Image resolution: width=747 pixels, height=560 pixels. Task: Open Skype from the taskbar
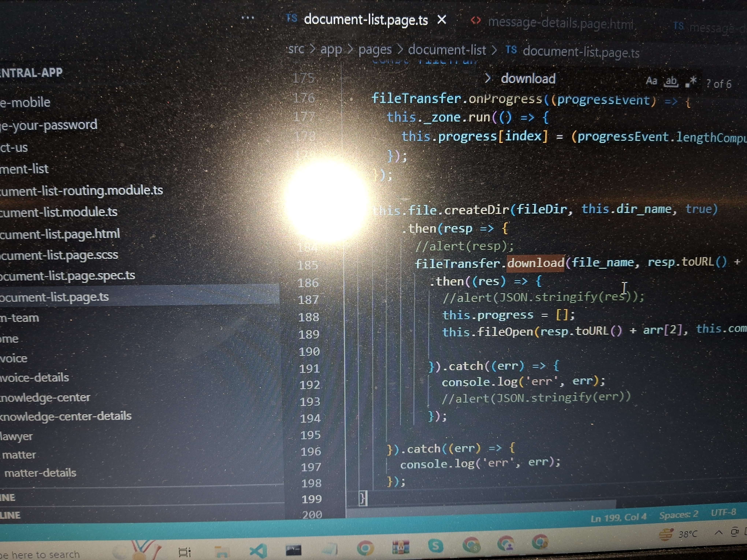point(436,546)
